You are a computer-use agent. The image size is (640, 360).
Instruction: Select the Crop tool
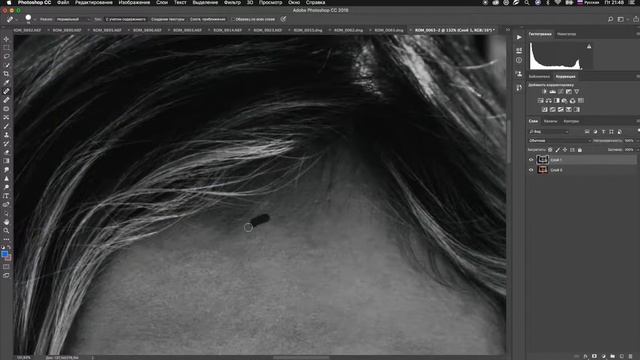click(x=6, y=74)
